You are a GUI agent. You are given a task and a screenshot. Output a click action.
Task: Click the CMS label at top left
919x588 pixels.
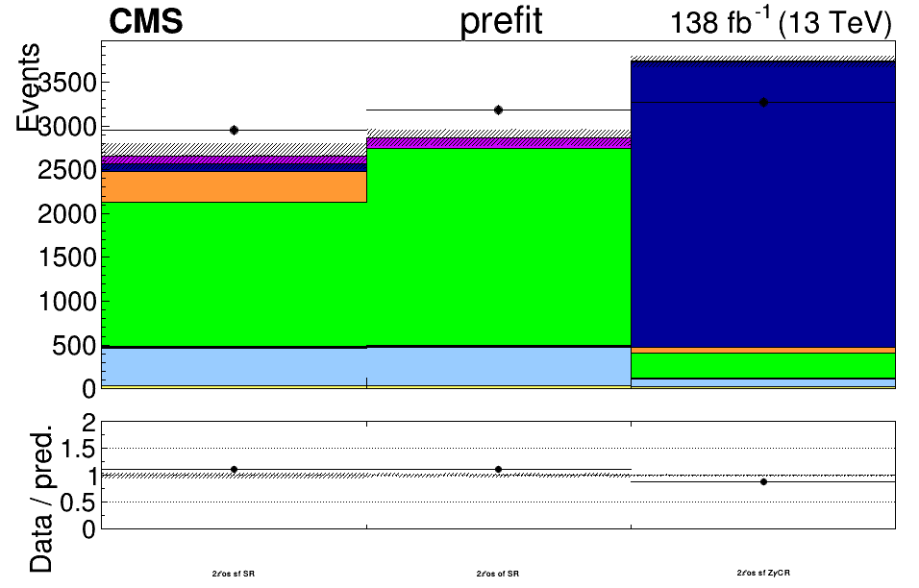146,22
